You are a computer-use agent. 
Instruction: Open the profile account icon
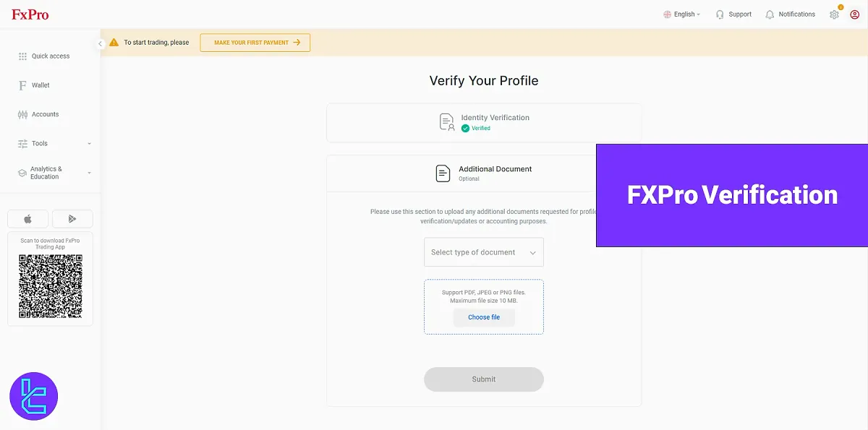click(856, 14)
